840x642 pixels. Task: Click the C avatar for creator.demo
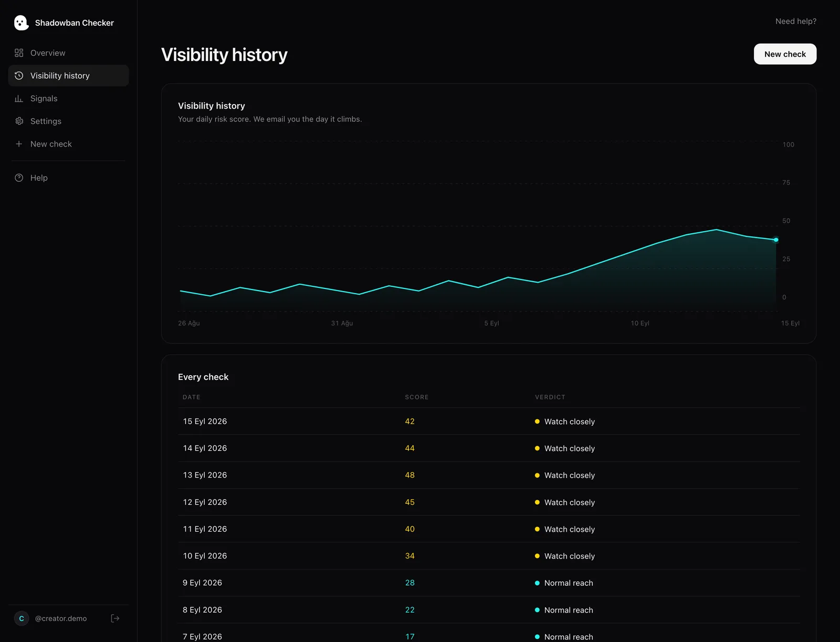pyautogui.click(x=22, y=618)
